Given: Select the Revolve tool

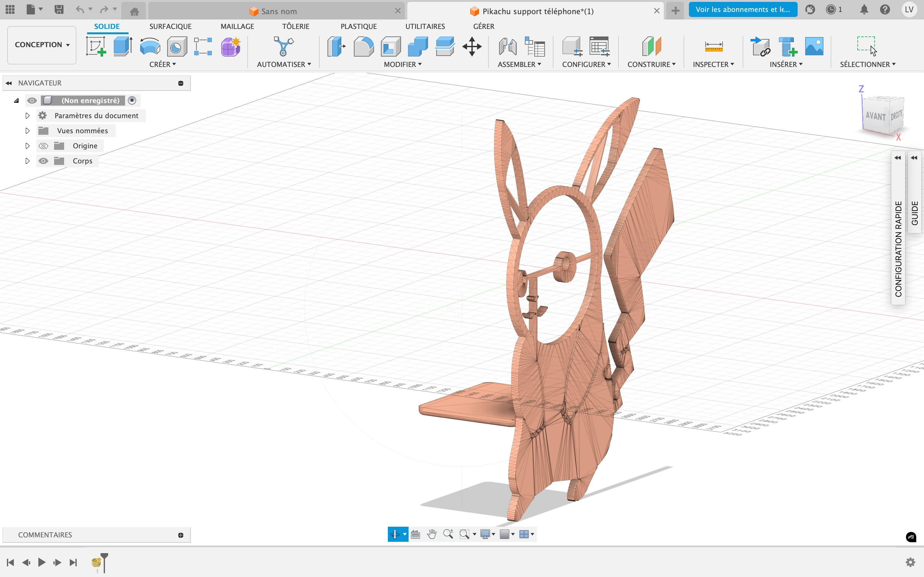Looking at the screenshot, I should 150,47.
